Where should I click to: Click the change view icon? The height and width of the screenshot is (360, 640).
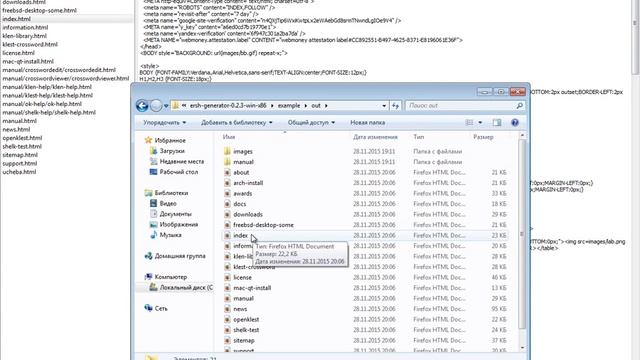click(469, 122)
